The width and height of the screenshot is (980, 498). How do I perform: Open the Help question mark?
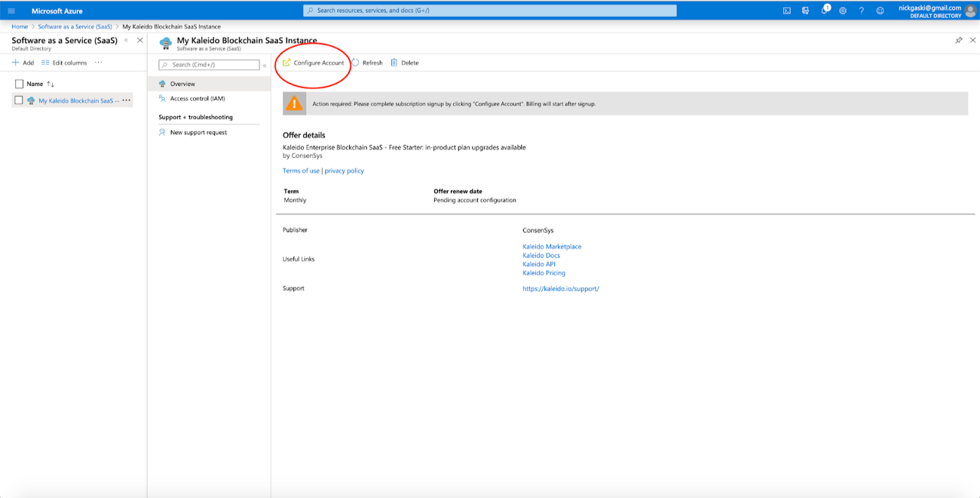pyautogui.click(x=862, y=11)
